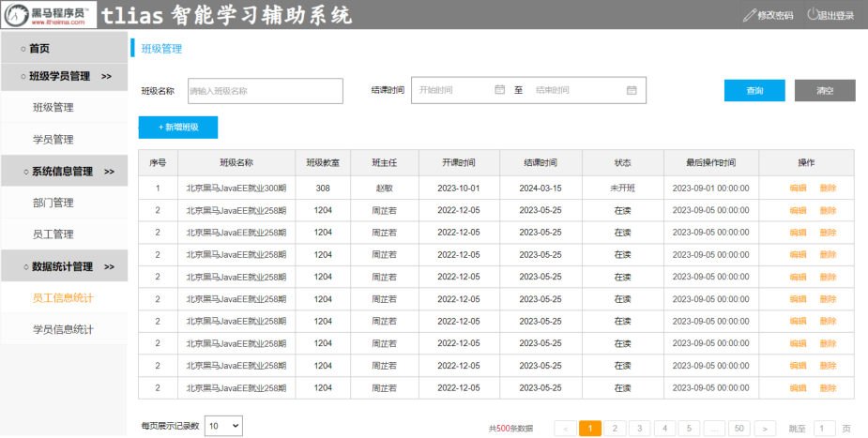This screenshot has height=438, width=868.
Task: Click the blue 查询 button
Action: pyautogui.click(x=754, y=90)
